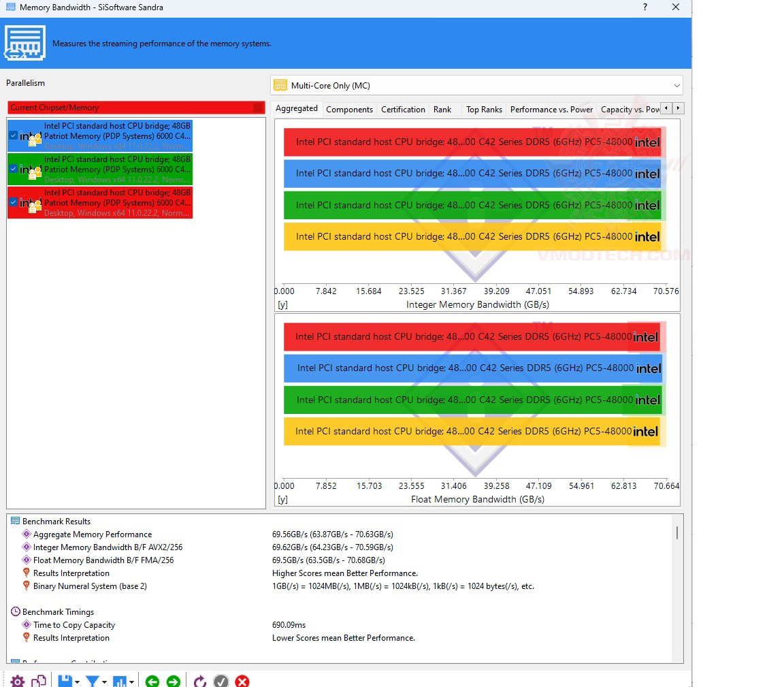Viewport: 784px width, 687px height.
Task: Click the tip icon beside Binary Numeral System
Action: point(27,586)
